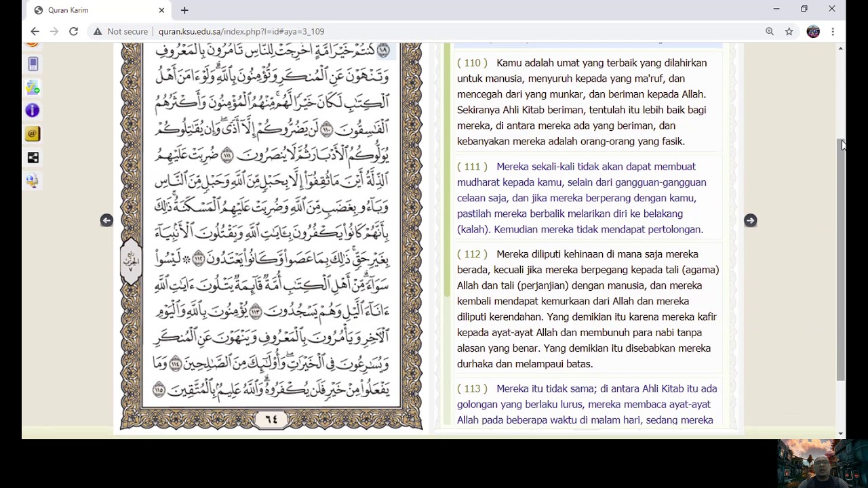The height and width of the screenshot is (488, 868).
Task: Select verse ( 112 ) translation number
Action: (x=472, y=254)
